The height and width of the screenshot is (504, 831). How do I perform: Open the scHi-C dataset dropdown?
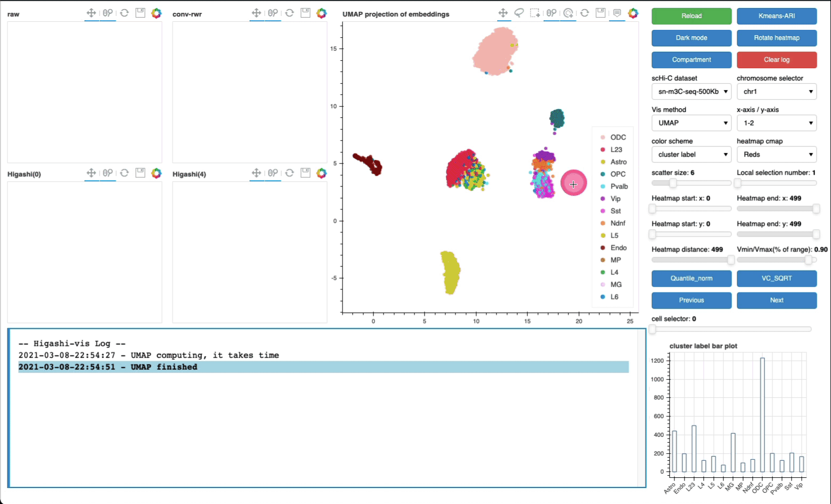point(691,92)
